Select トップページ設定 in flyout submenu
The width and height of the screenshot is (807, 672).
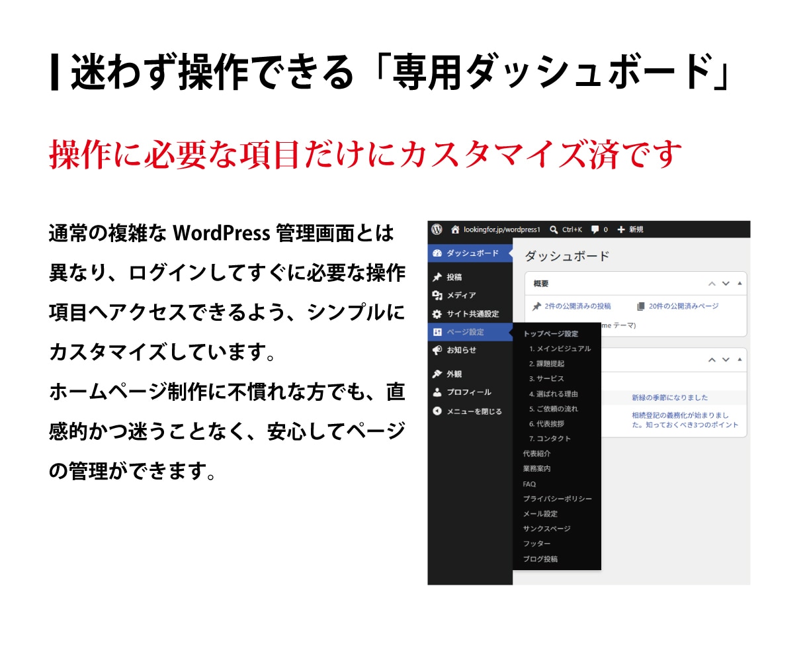tap(550, 334)
